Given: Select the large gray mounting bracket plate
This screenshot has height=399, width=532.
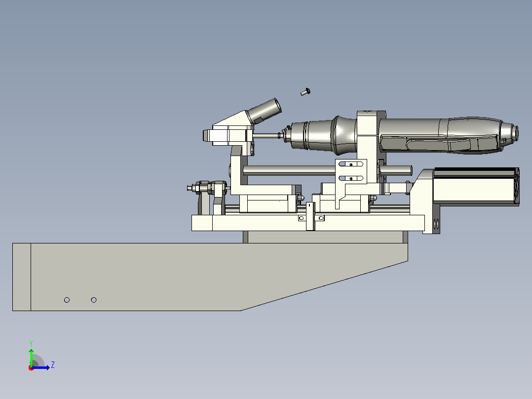Looking at the screenshot, I should [210, 277].
